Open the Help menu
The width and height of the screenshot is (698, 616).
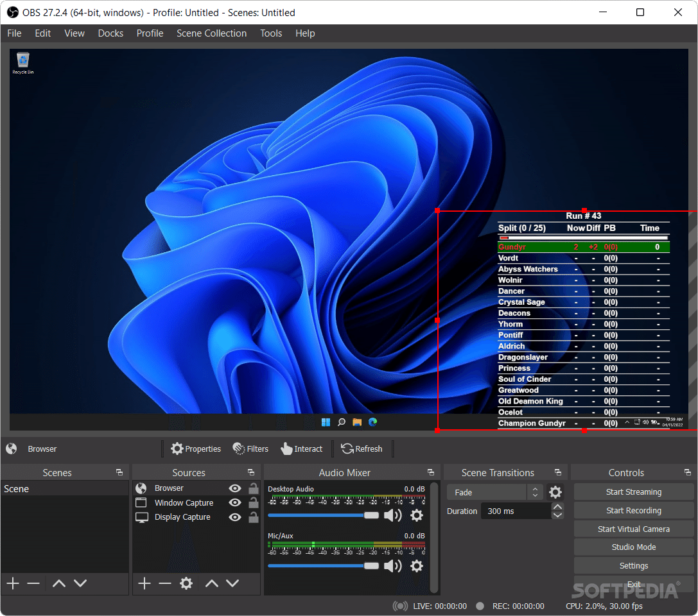click(305, 33)
